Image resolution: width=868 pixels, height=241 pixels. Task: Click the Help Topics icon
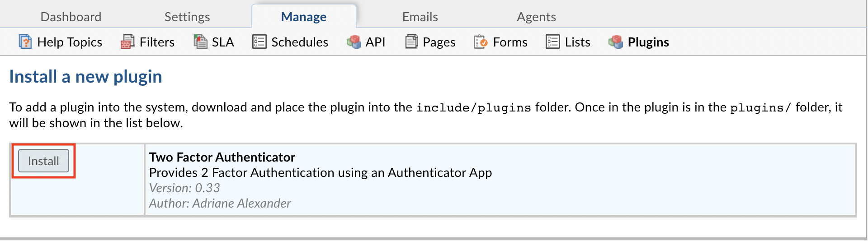[25, 42]
